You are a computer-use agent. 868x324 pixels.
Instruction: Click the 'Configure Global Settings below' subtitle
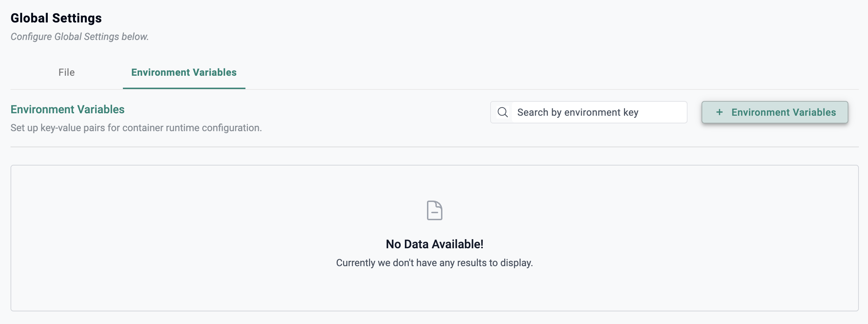80,36
